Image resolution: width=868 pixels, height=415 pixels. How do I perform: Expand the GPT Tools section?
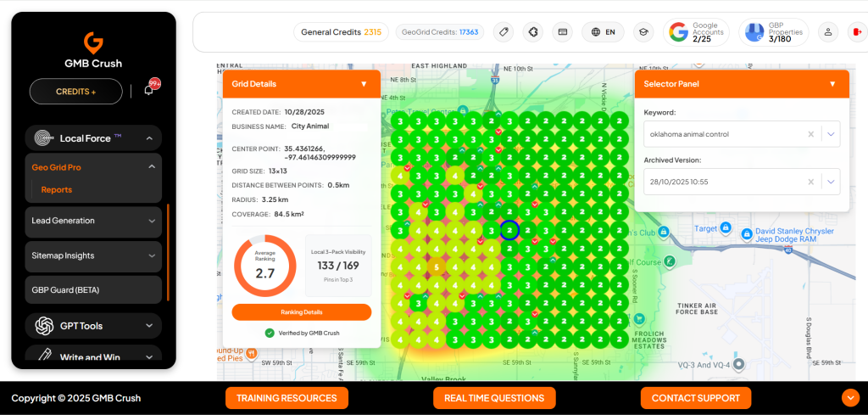(149, 326)
